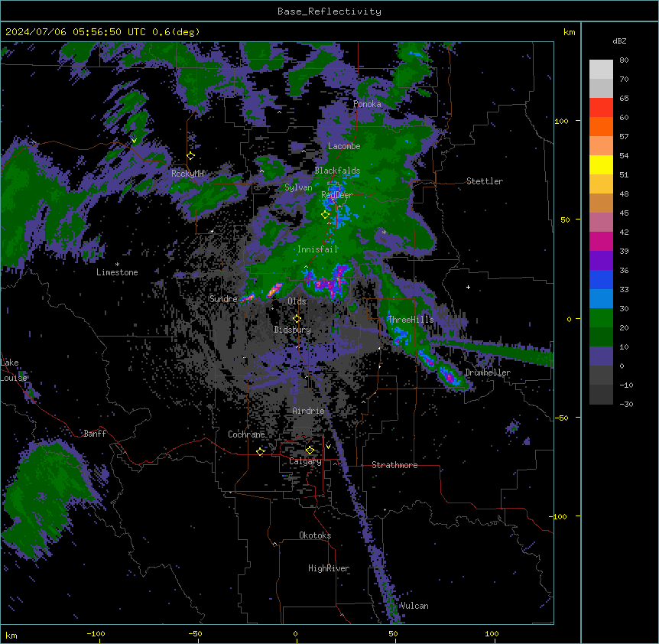Select the Olds label
The height and width of the screenshot is (644, 659).
coord(297,301)
